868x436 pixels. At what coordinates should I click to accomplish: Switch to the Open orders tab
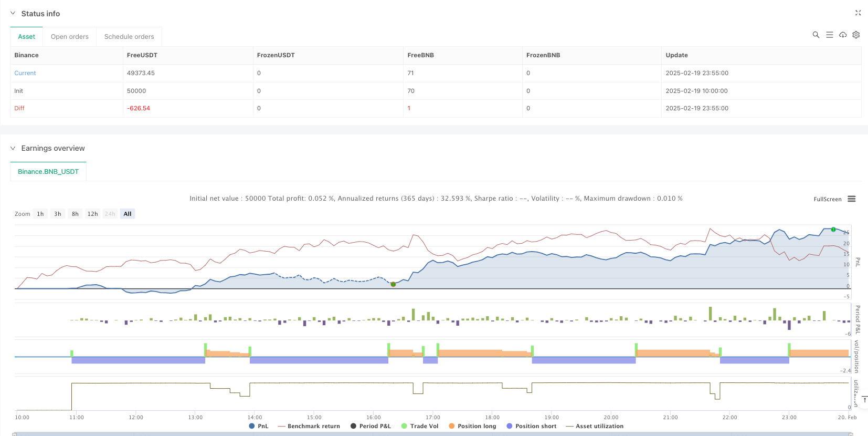point(70,37)
